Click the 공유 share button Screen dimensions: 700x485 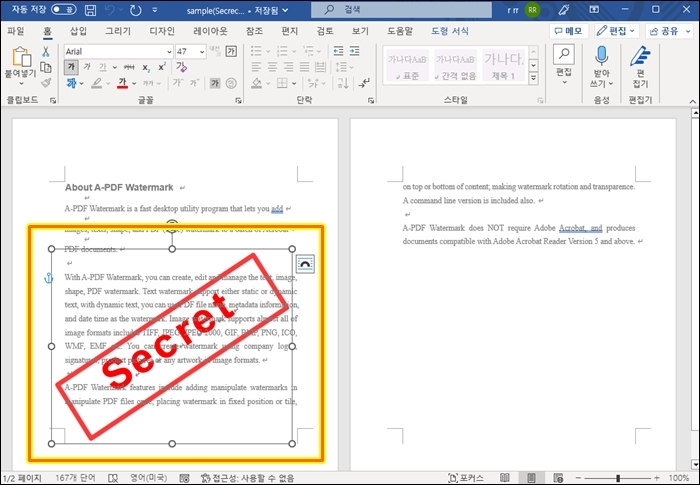668,31
